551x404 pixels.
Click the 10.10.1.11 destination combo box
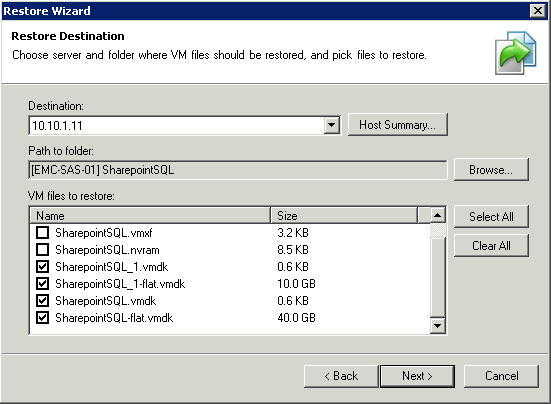[184, 125]
